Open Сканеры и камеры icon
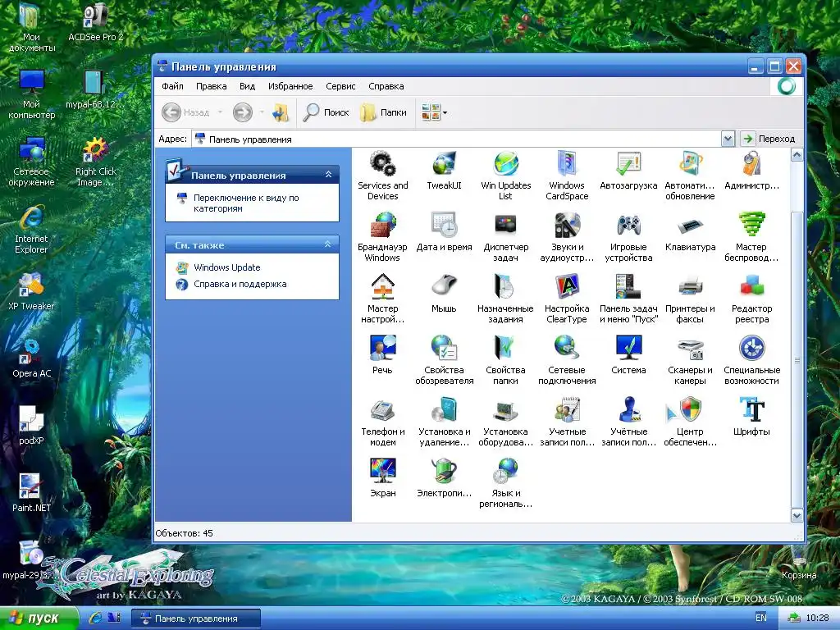The image size is (840, 630). 690,361
